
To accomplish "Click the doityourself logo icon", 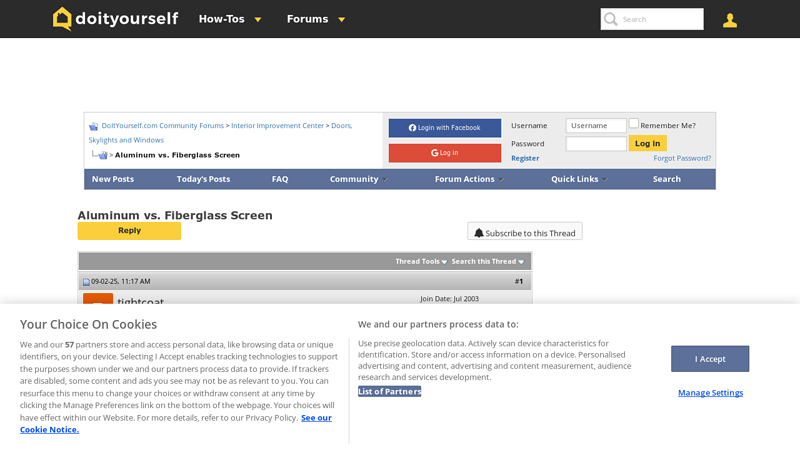I will (x=62, y=19).
